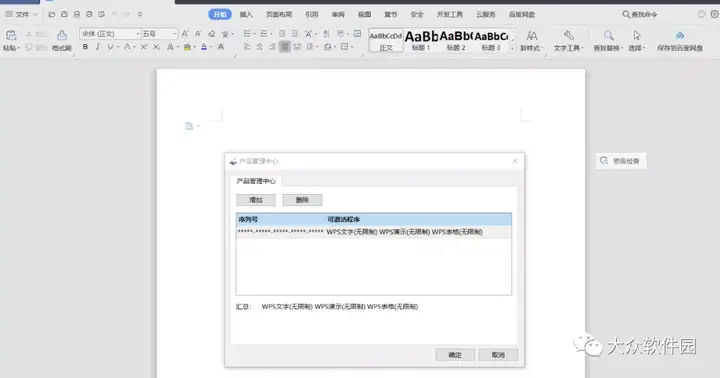720x378 pixels.
Task: Switch to the 云服务 ribbon tab
Action: (486, 14)
